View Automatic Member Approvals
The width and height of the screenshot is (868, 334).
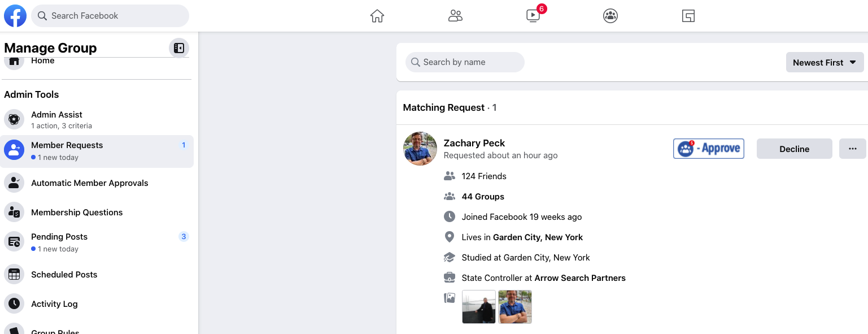click(x=90, y=183)
